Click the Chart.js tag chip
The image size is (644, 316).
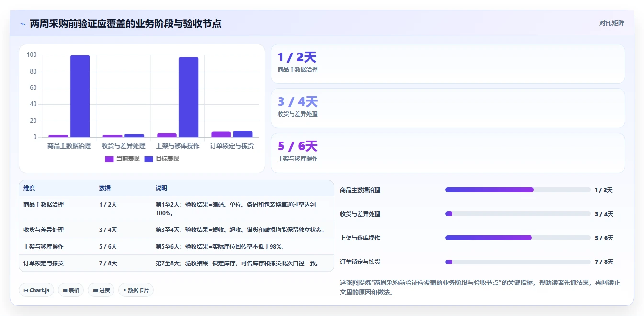(x=36, y=290)
